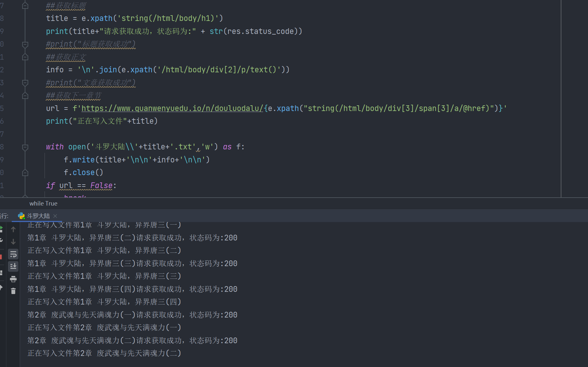The image size is (588, 367).
Task: Collapse fold marker at '##获取下一章节' comment
Action: pyautogui.click(x=25, y=96)
